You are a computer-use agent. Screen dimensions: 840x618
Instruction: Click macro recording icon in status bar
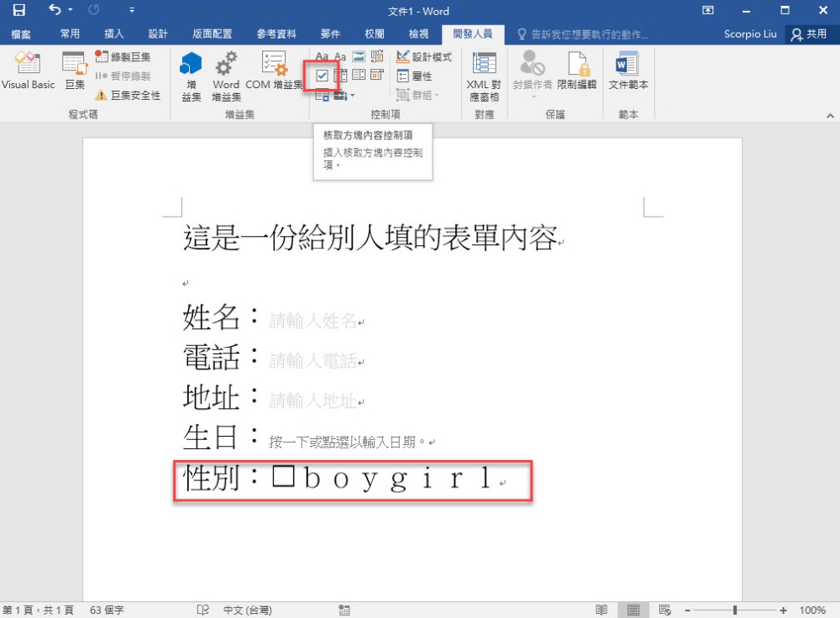pos(344,610)
